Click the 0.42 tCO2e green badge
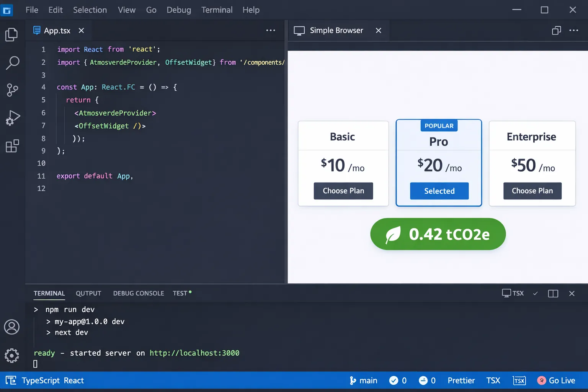The width and height of the screenshot is (588, 392). (x=438, y=234)
